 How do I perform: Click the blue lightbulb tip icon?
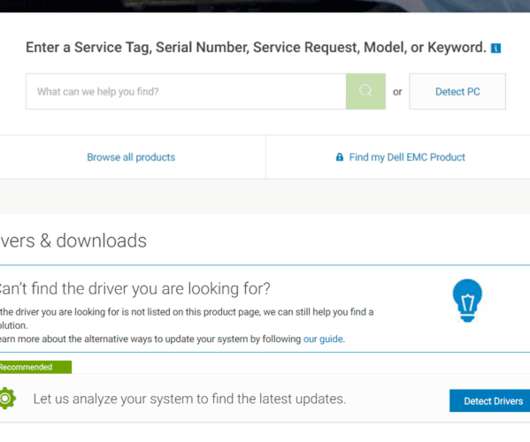click(x=467, y=300)
